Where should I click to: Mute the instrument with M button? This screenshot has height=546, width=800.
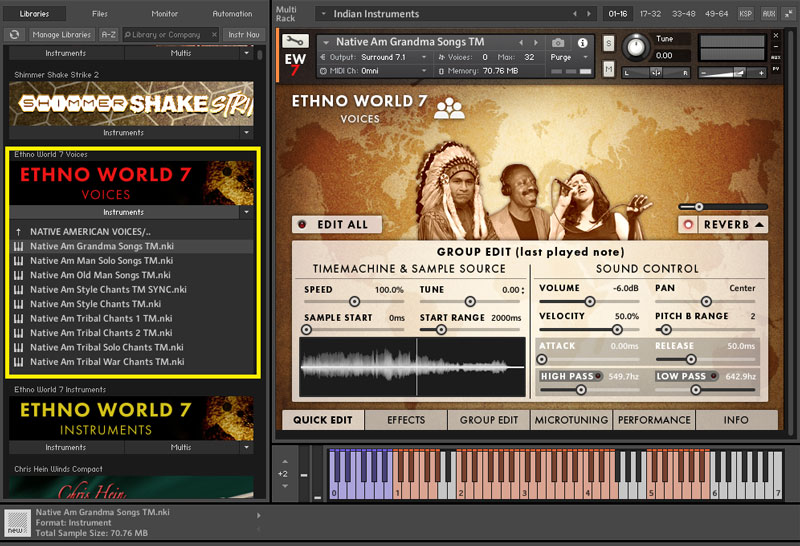click(609, 68)
